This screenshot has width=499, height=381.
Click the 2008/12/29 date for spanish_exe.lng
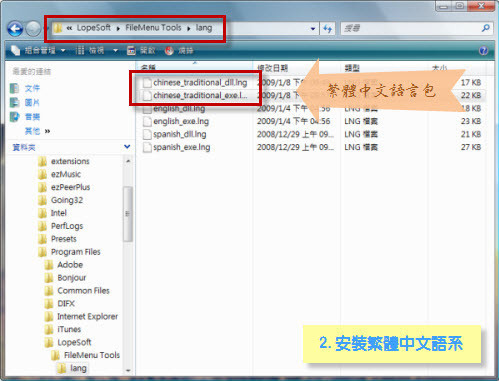pos(295,147)
